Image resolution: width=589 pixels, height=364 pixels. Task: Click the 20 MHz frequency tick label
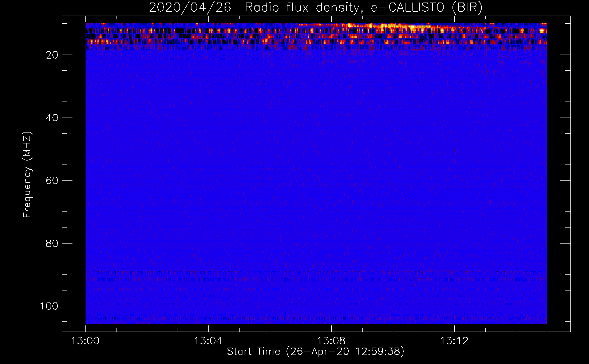point(52,55)
